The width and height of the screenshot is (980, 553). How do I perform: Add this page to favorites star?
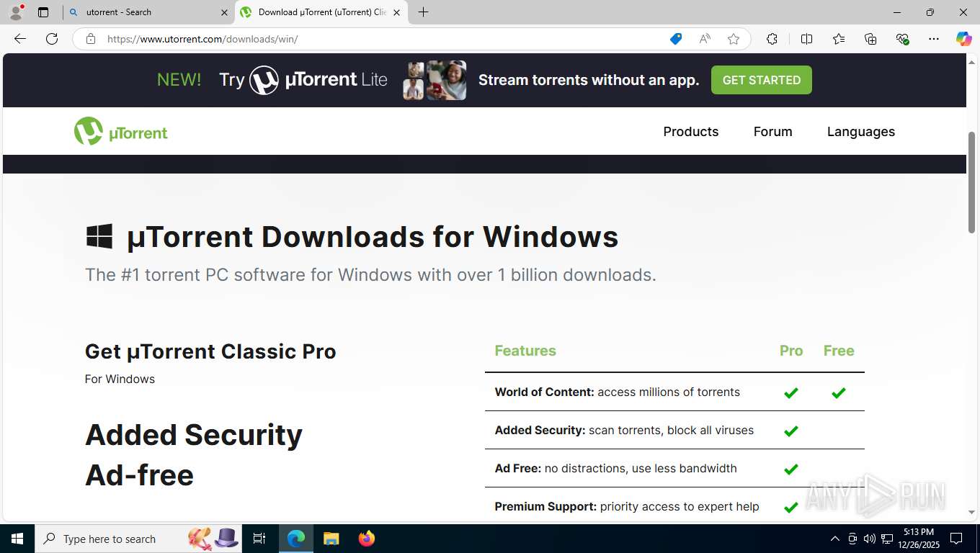(x=734, y=39)
